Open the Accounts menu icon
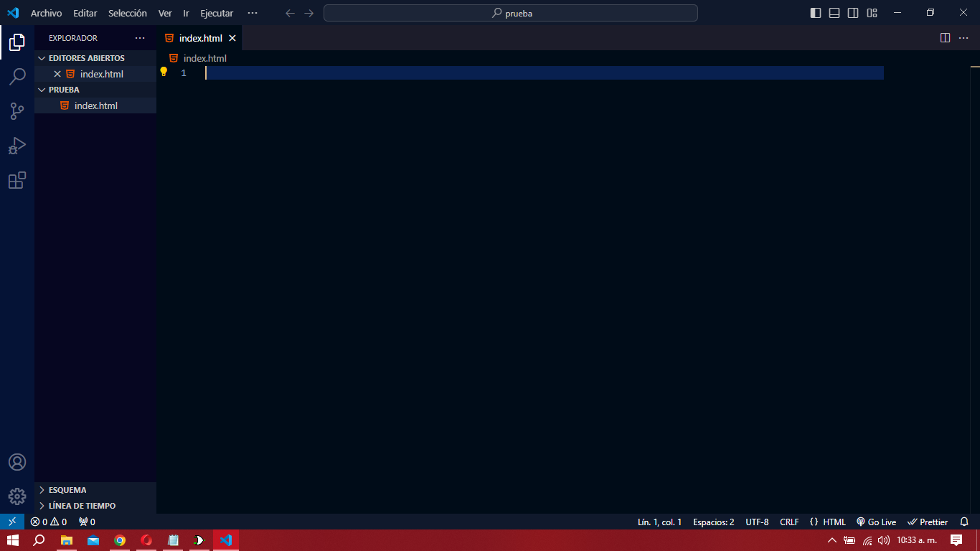Viewport: 980px width, 551px height. click(x=17, y=462)
